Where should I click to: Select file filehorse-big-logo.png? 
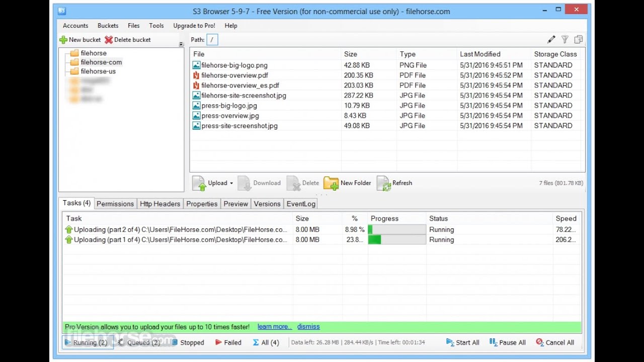[x=234, y=65]
